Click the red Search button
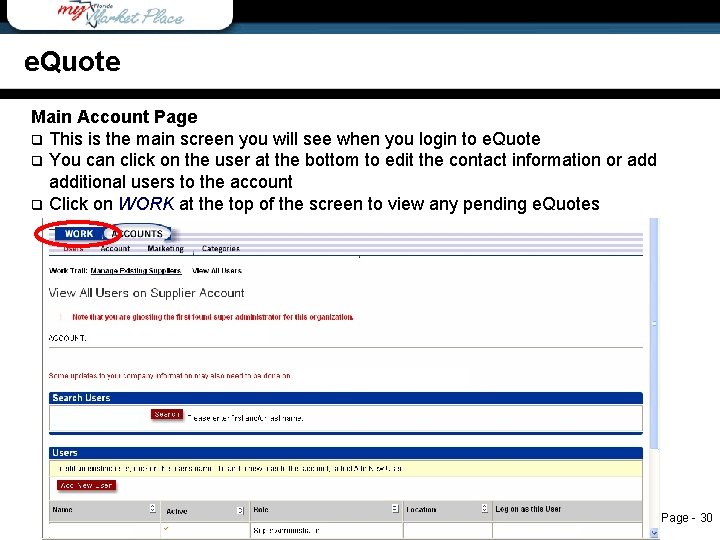 [x=167, y=415]
